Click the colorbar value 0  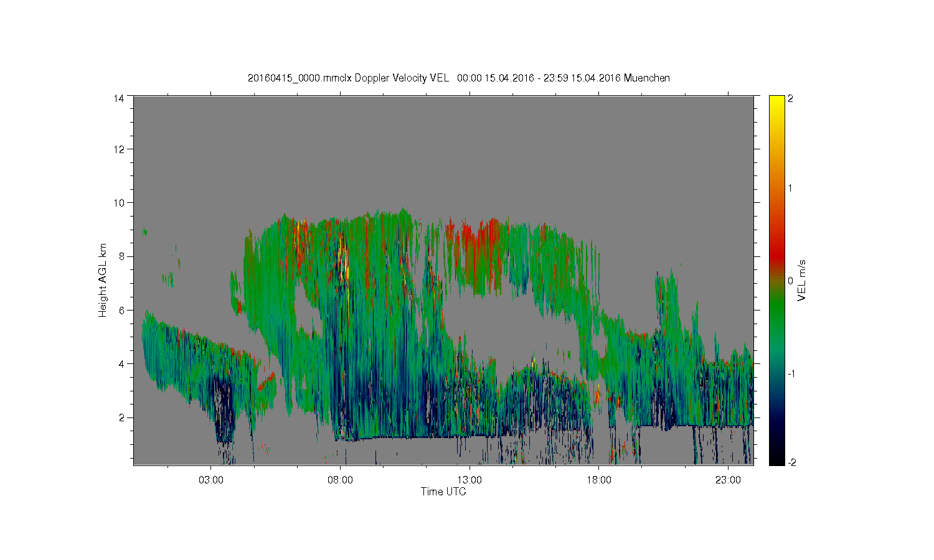click(x=790, y=281)
